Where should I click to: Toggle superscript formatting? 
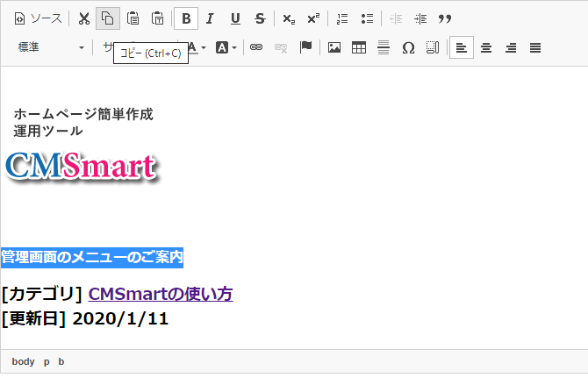tap(313, 18)
